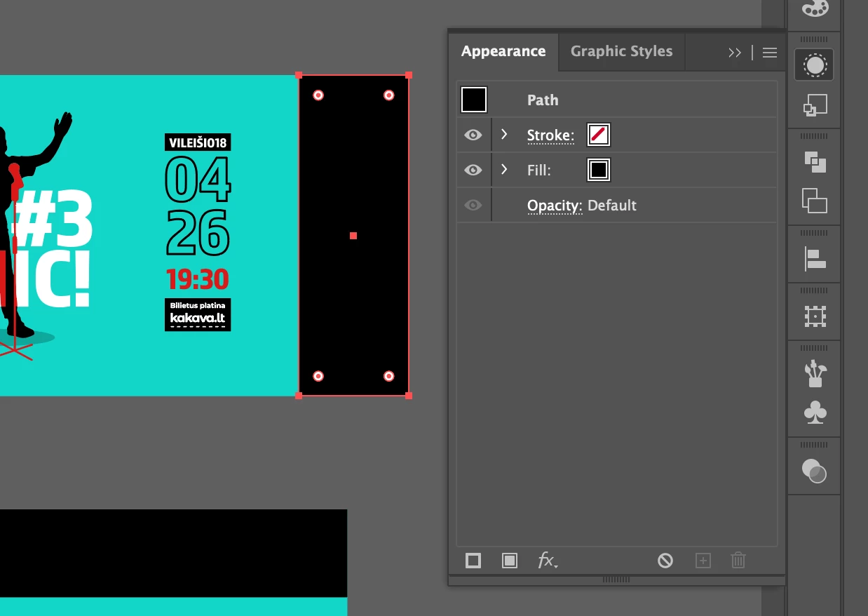Viewport: 868px width, 616px height.
Task: Duplicate Selected Item in Appearance panel
Action: point(703,561)
